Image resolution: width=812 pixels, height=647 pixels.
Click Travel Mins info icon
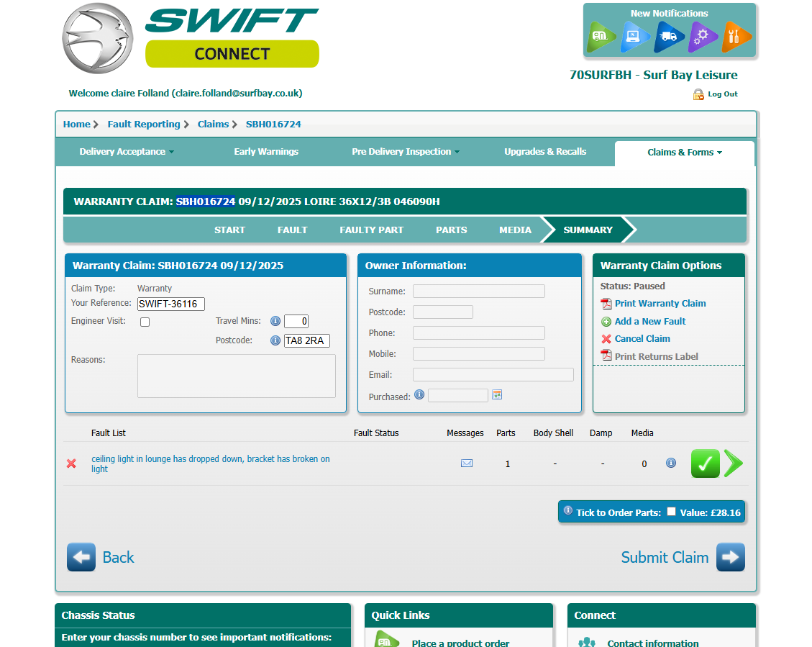click(275, 321)
